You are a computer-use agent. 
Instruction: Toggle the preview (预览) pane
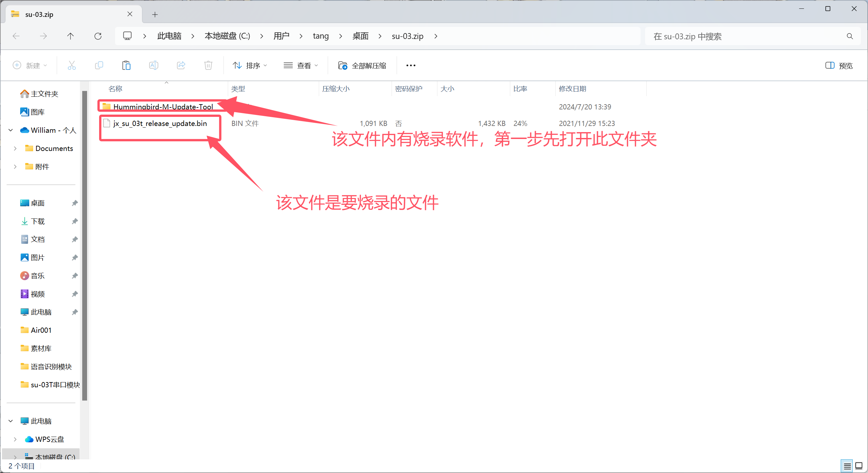click(839, 65)
